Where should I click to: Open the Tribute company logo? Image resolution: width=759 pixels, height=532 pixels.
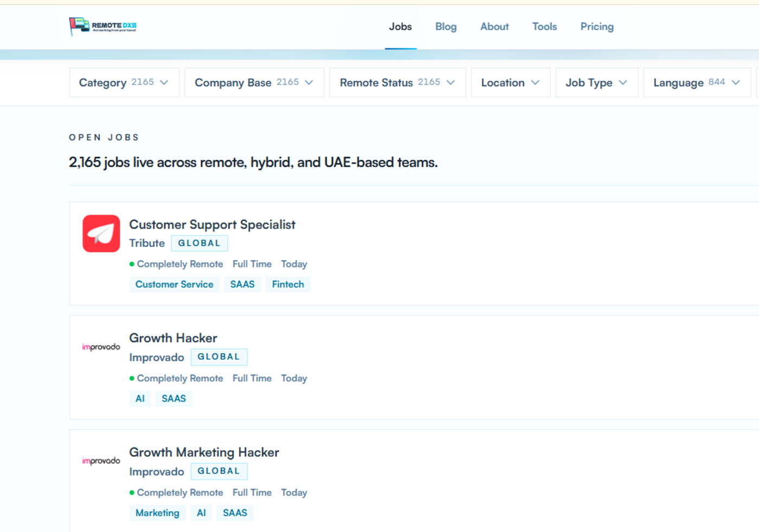pos(101,233)
